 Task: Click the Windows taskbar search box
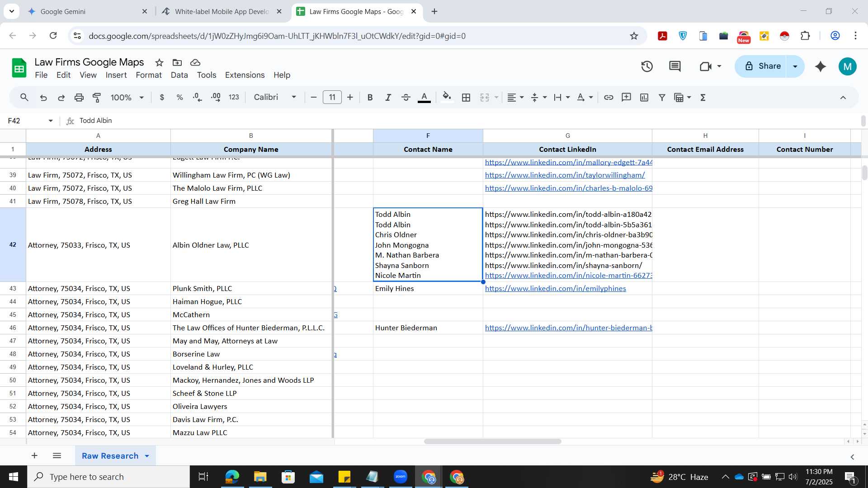click(108, 477)
